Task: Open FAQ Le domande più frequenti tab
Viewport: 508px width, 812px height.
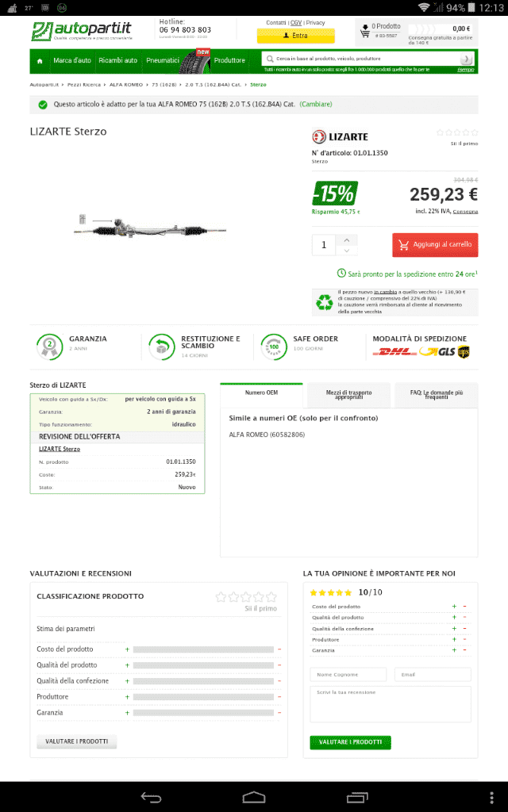Action: 437,395
